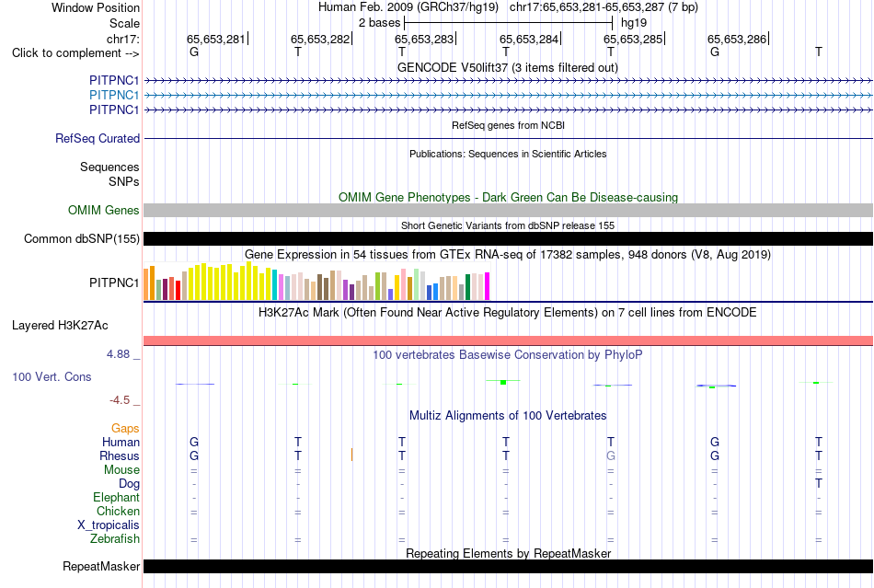Click the black RepeatMasker bar

point(508,566)
